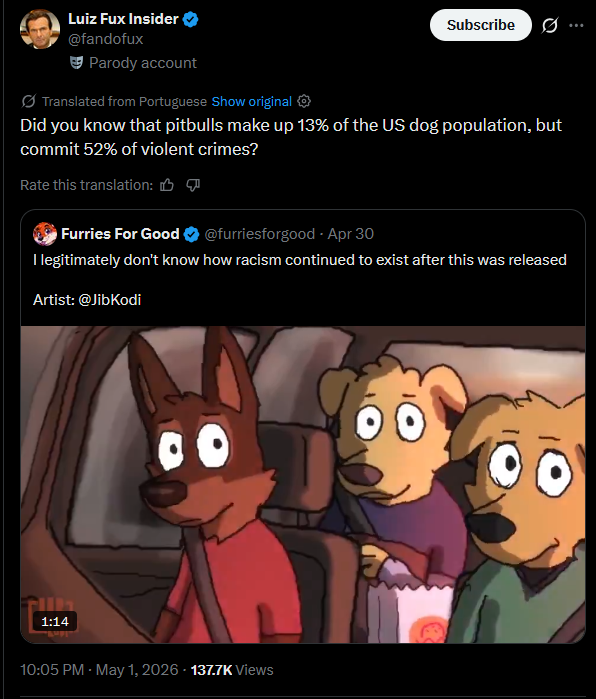Click the blue verified badge beside Luiz Fux Insider
The height and width of the screenshot is (699, 596).
coord(191,19)
